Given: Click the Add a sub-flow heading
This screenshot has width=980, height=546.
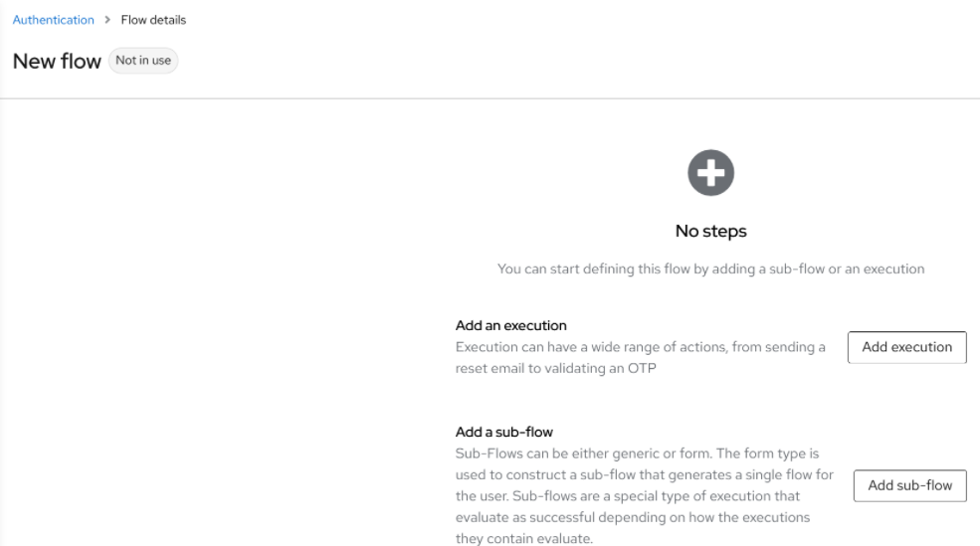Looking at the screenshot, I should (x=503, y=432).
